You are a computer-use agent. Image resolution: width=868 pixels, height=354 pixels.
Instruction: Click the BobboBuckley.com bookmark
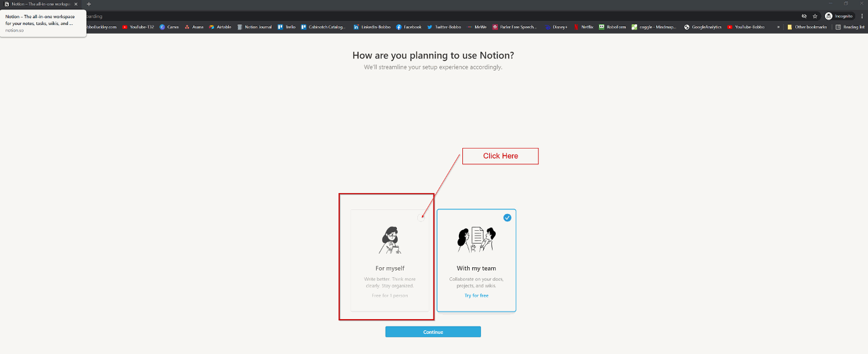(100, 27)
